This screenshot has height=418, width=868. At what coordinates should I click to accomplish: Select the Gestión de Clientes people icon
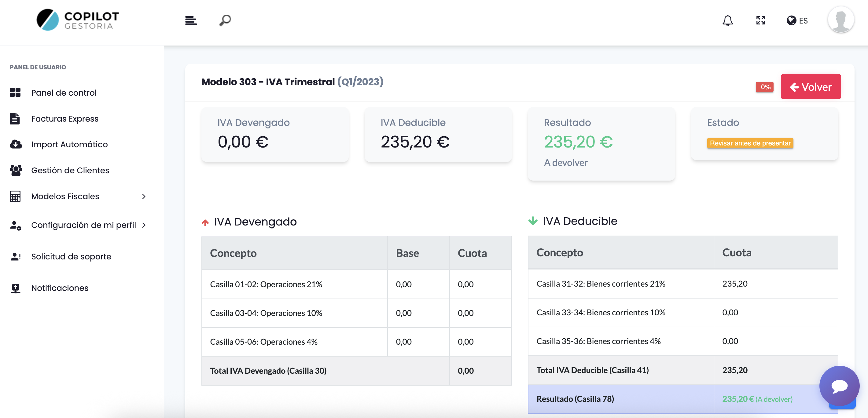15,170
